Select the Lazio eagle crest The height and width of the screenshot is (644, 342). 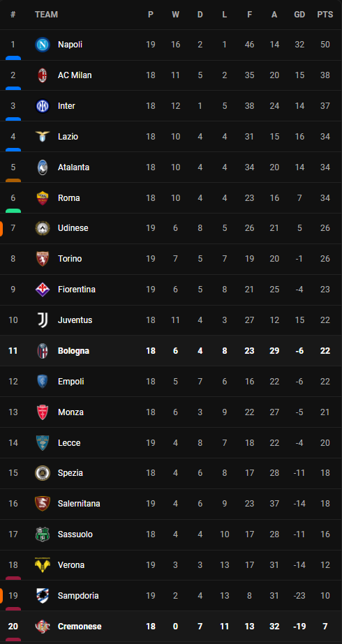click(x=43, y=136)
